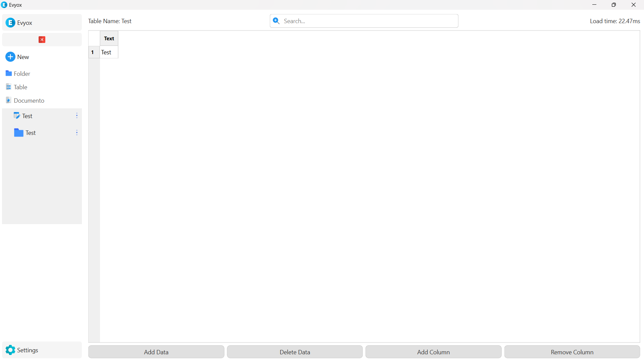Open the Settings label in sidebar
This screenshot has height=362, width=644.
pos(28,350)
